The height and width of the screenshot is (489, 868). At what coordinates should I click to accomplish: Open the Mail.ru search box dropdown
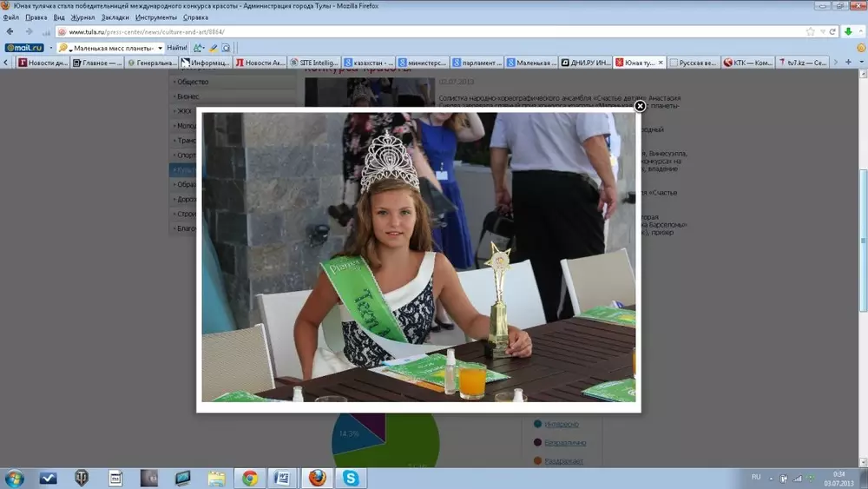point(160,48)
